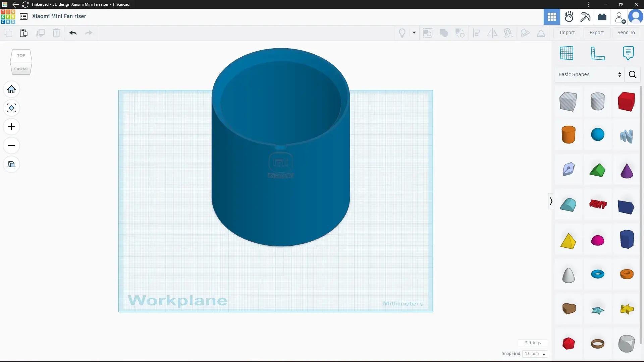Select the Scribble shape
The width and height of the screenshot is (644, 362).
pyautogui.click(x=626, y=136)
